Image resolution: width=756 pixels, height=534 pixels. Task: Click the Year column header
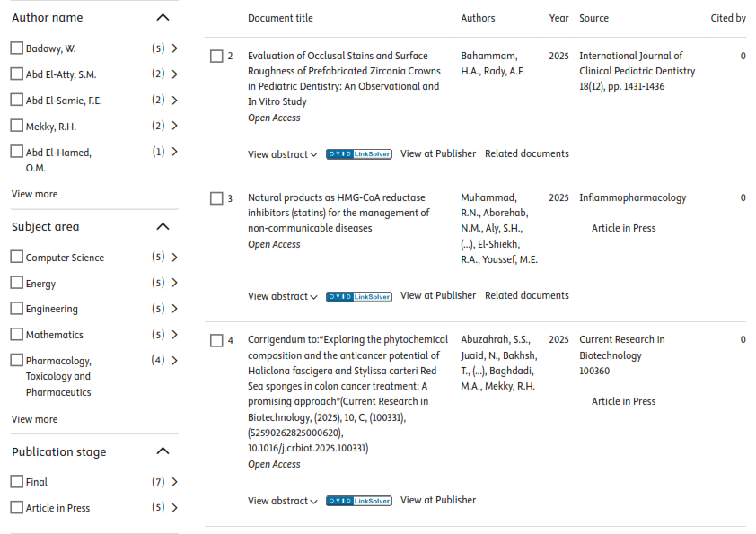coord(558,18)
